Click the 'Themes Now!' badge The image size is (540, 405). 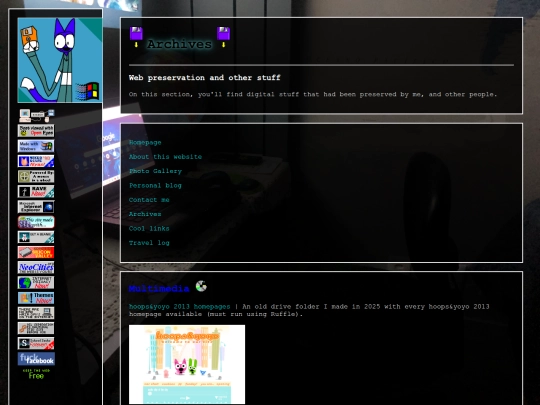(x=36, y=298)
